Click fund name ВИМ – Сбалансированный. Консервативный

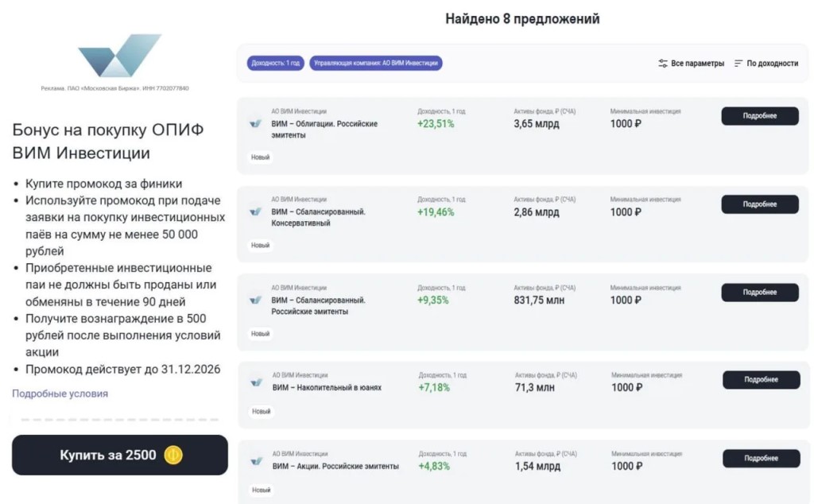318,218
